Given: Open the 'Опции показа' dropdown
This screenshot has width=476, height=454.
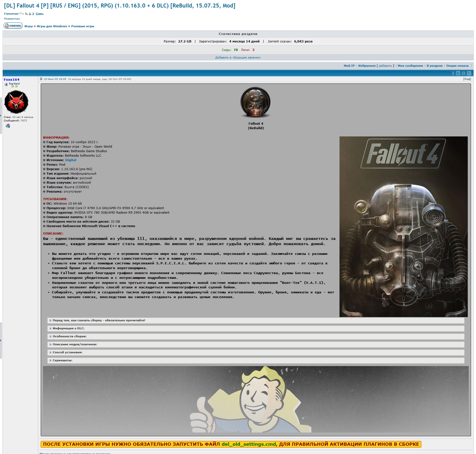Looking at the screenshot, I should [459, 66].
